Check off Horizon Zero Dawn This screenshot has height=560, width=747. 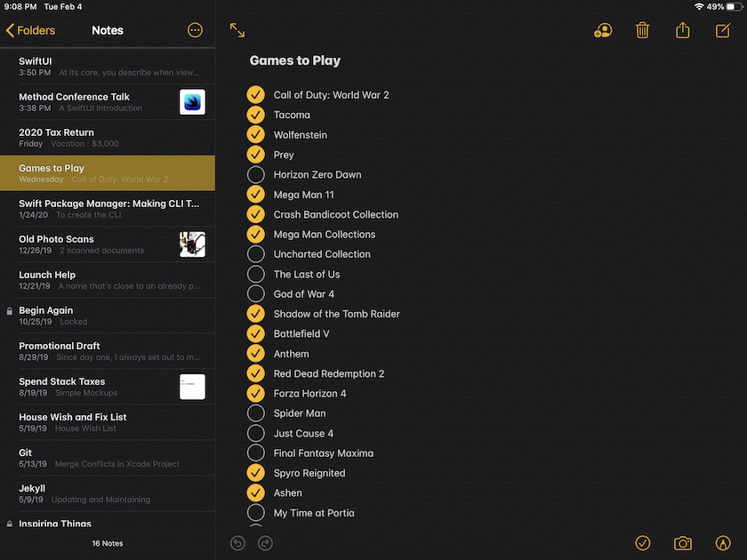(x=256, y=174)
